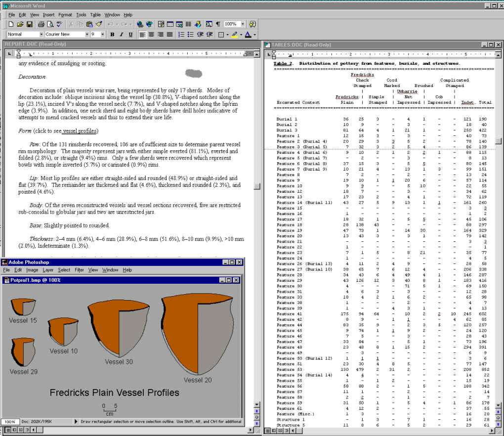Open the font size dropdown showing 9
Image resolution: width=504 pixels, height=436 pixels.
point(103,35)
